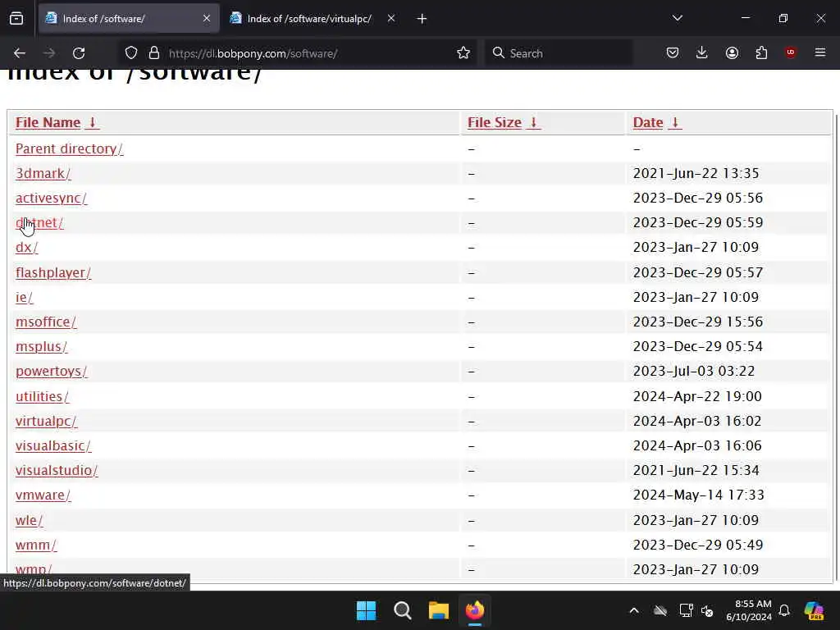
Task: Show hidden system tray icons
Action: 634,610
